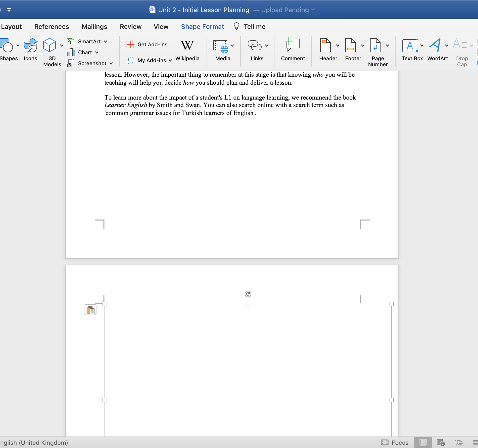Open 3D Models insert tool

(49, 46)
